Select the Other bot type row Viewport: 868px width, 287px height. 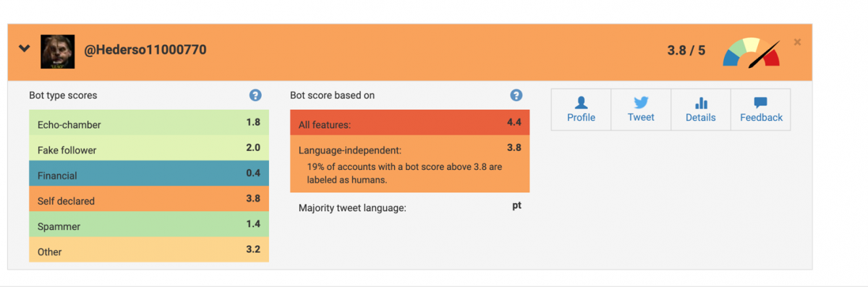click(x=149, y=249)
